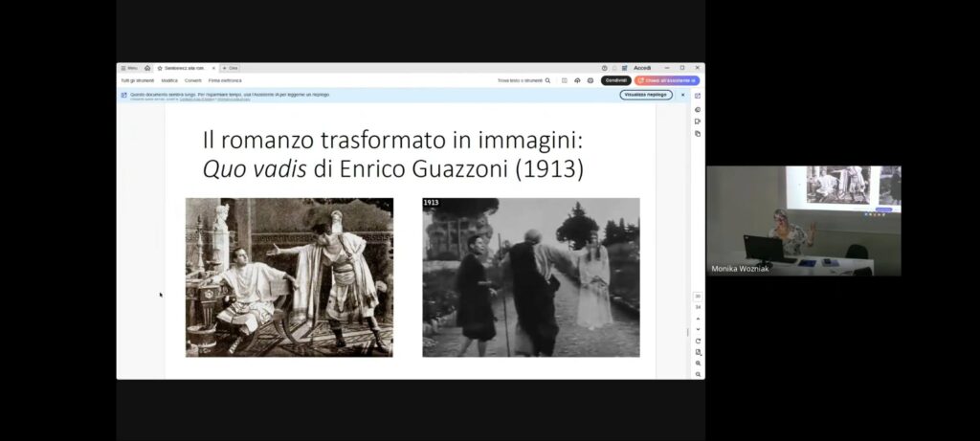The height and width of the screenshot is (441, 980).
Task: Click the print icon in toolbar
Action: coord(590,80)
